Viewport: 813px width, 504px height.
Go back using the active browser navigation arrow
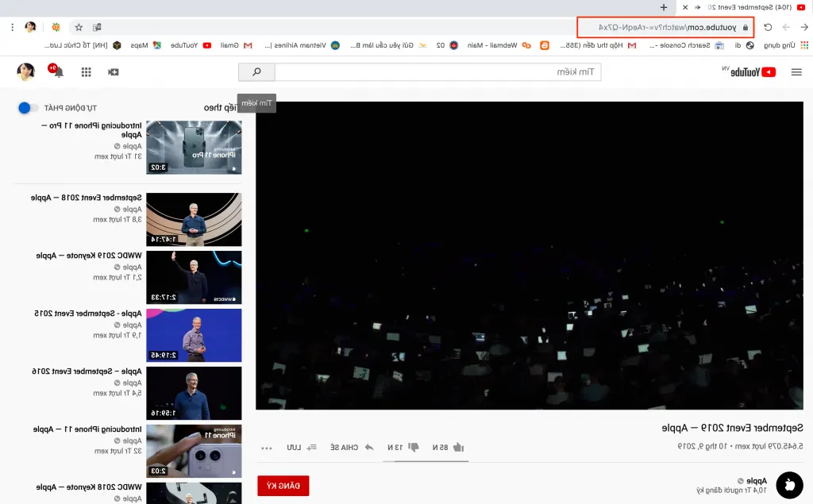tap(804, 27)
